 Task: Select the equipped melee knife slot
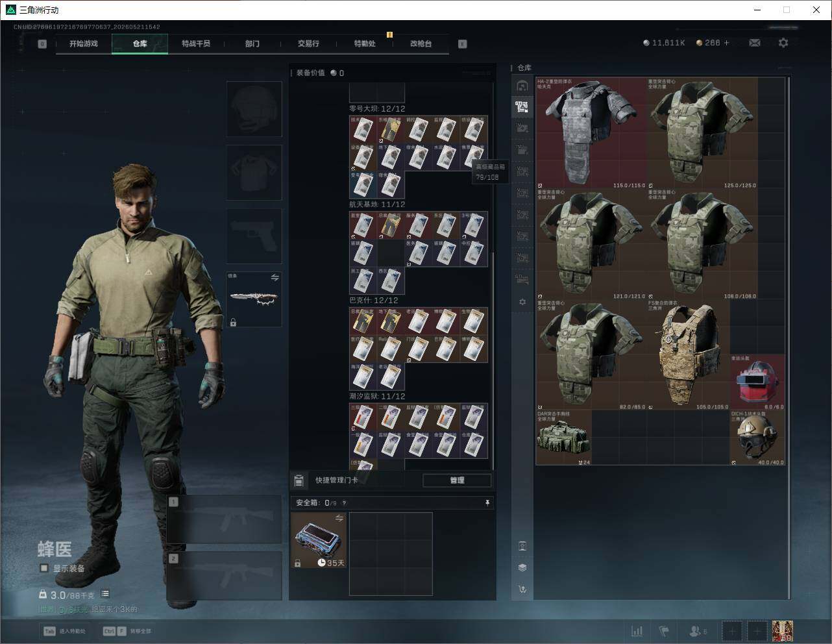[x=254, y=299]
